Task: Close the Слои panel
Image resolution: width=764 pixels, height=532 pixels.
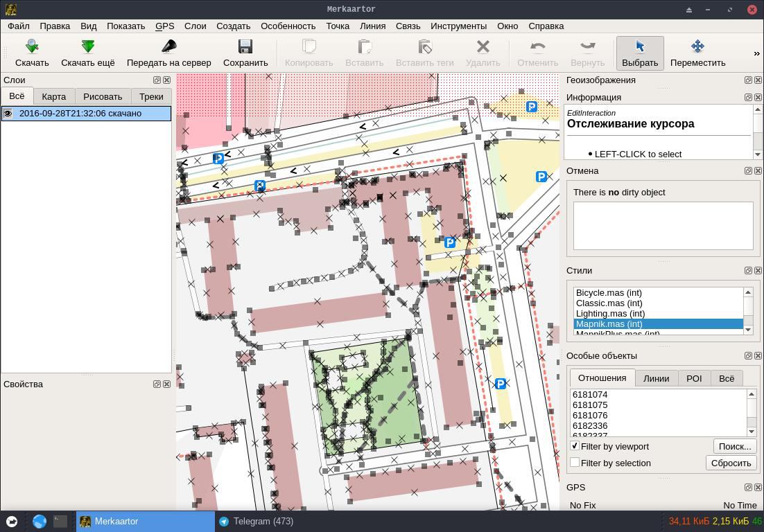Action: 166,80
